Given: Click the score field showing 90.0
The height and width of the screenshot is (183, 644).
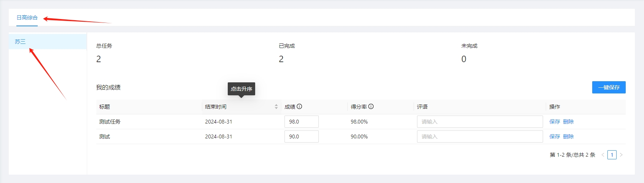Looking at the screenshot, I should pos(301,136).
